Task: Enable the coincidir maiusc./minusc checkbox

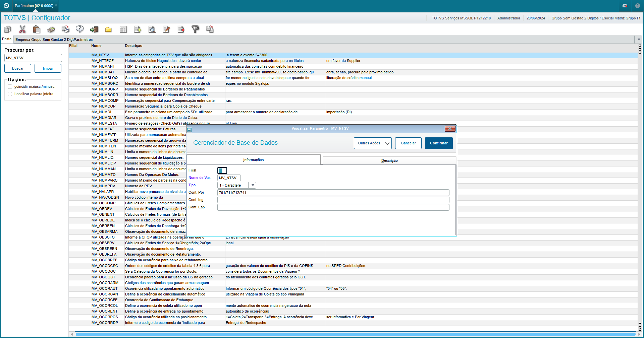Action: pyautogui.click(x=10, y=87)
